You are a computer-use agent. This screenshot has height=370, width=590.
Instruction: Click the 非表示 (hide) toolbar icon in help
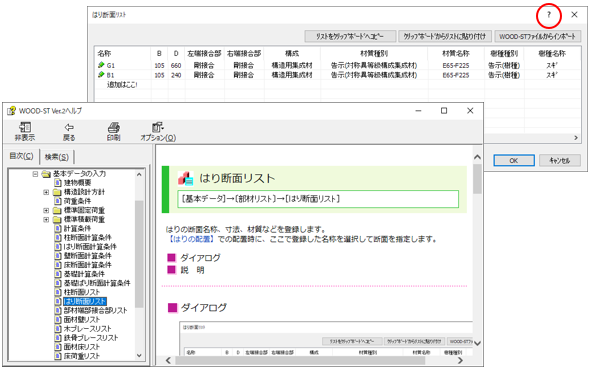pos(25,127)
